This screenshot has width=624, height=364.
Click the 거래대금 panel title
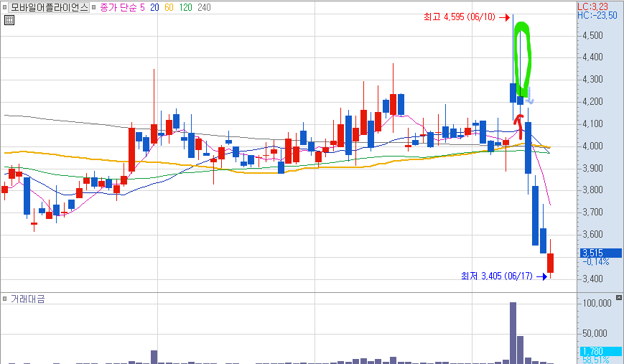[x=27, y=299]
